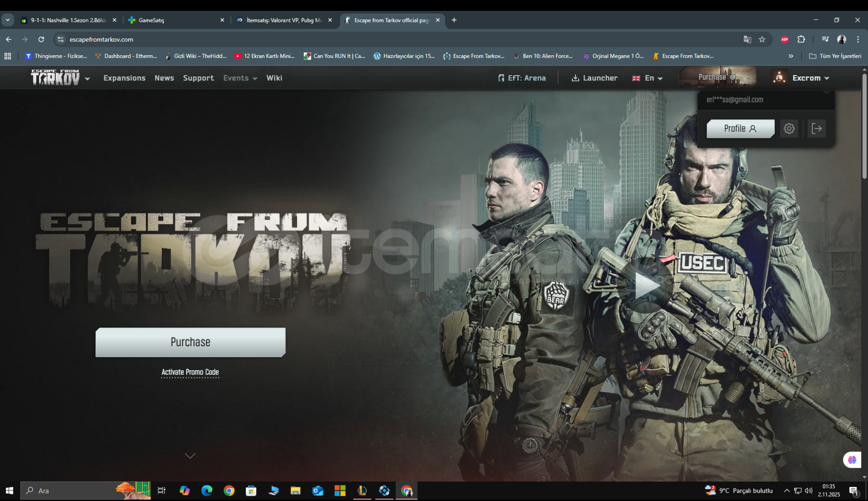Image resolution: width=868 pixels, height=501 pixels.
Task: Show hidden bookmarks with the overflow chevron
Action: click(791, 56)
